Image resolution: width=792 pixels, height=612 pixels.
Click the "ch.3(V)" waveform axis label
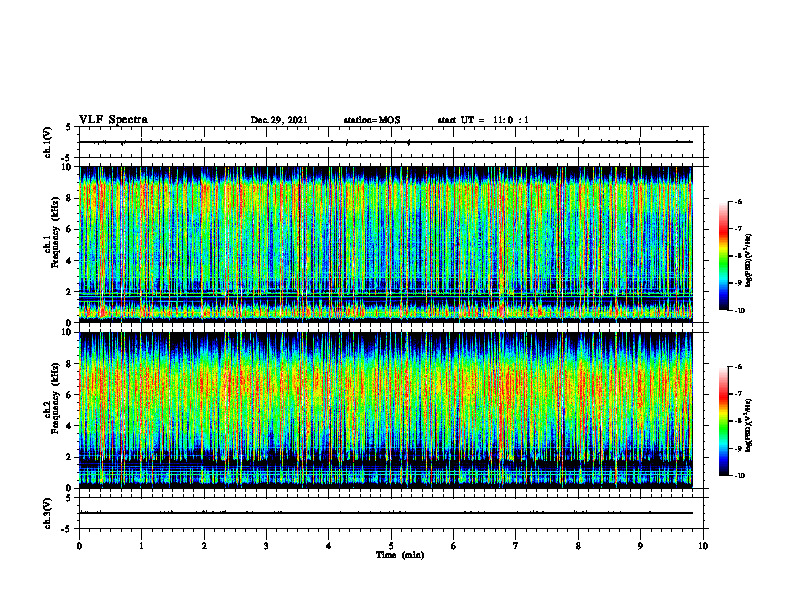tap(47, 513)
